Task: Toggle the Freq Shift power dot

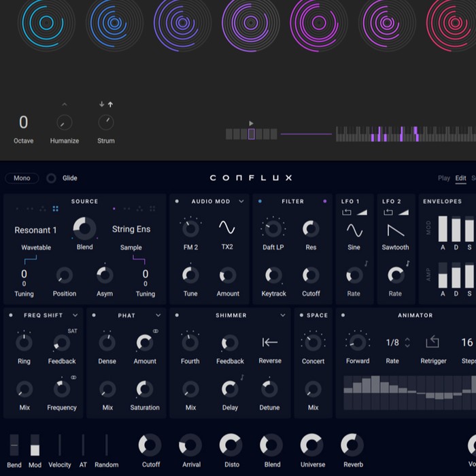Action: coord(11,315)
